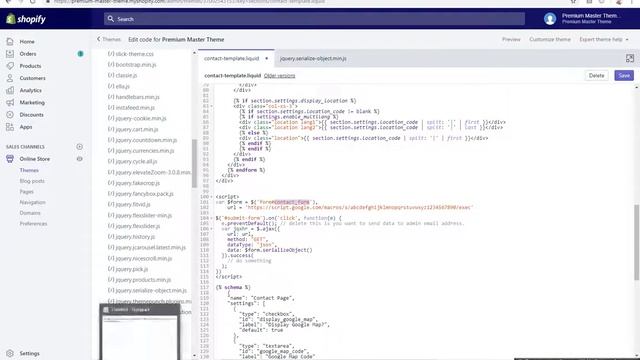
Task: Open jquery.fancybox.pack.js file
Action: (x=144, y=193)
